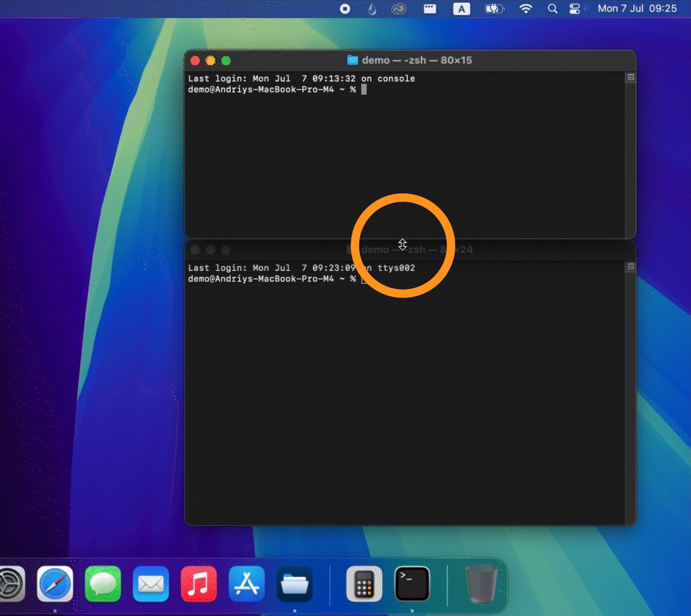This screenshot has width=691, height=616.
Task: Click the split pane icon in bottom terminal
Action: pyautogui.click(x=630, y=267)
